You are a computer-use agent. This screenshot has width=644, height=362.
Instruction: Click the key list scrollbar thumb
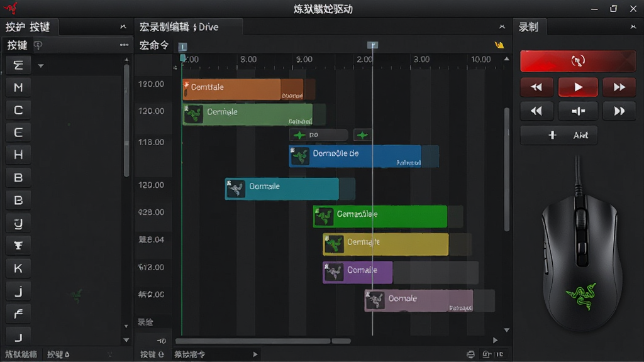click(x=126, y=120)
